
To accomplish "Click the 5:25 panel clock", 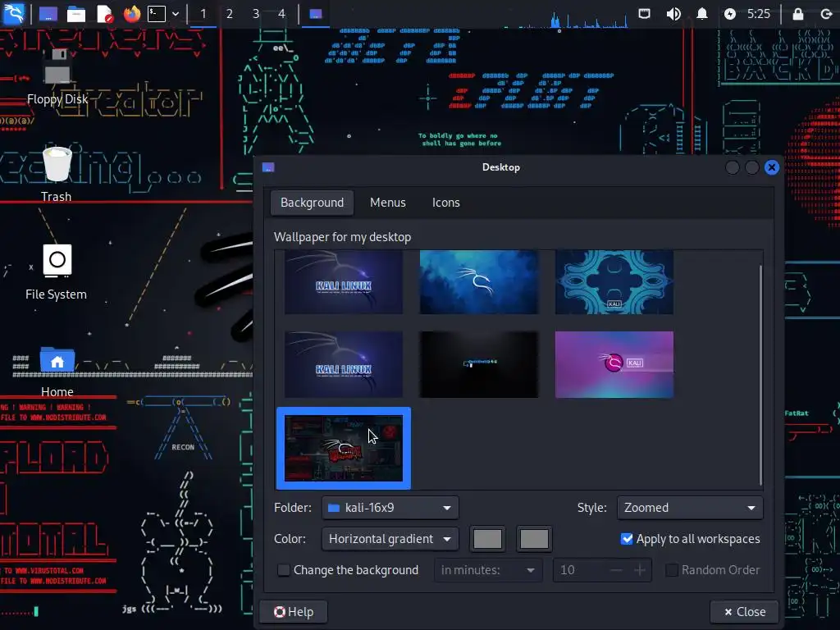I will (759, 14).
